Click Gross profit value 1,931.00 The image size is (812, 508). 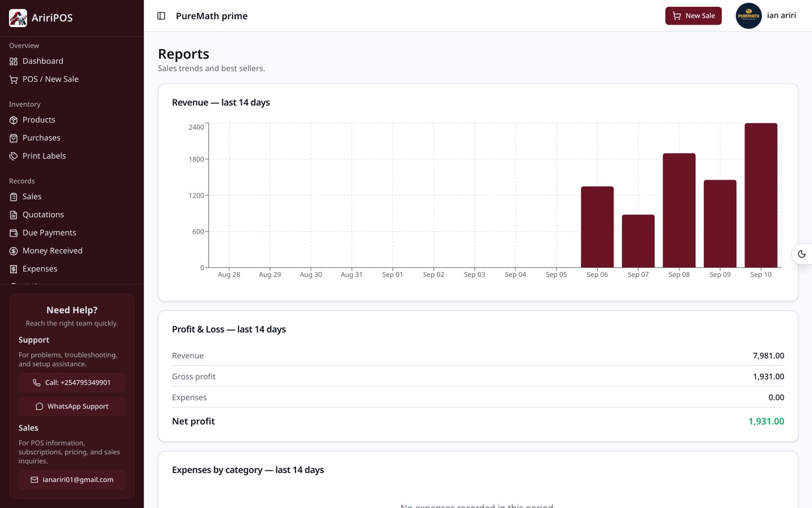(x=768, y=376)
